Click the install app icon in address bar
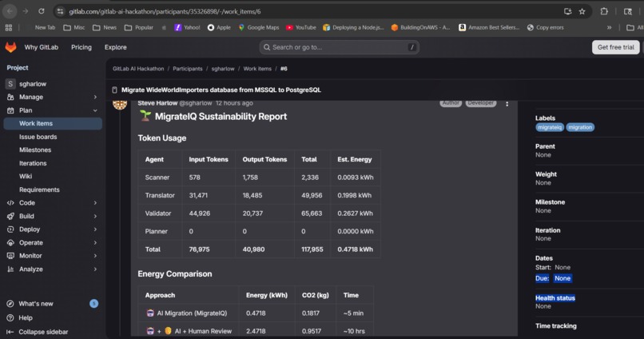The width and height of the screenshot is (644, 339). 567,11
